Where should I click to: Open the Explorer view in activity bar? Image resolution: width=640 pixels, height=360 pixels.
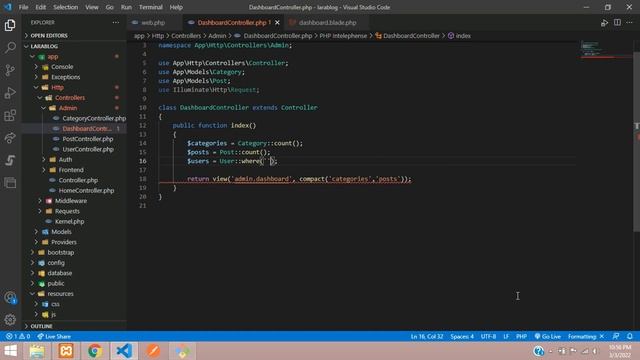[x=10, y=25]
